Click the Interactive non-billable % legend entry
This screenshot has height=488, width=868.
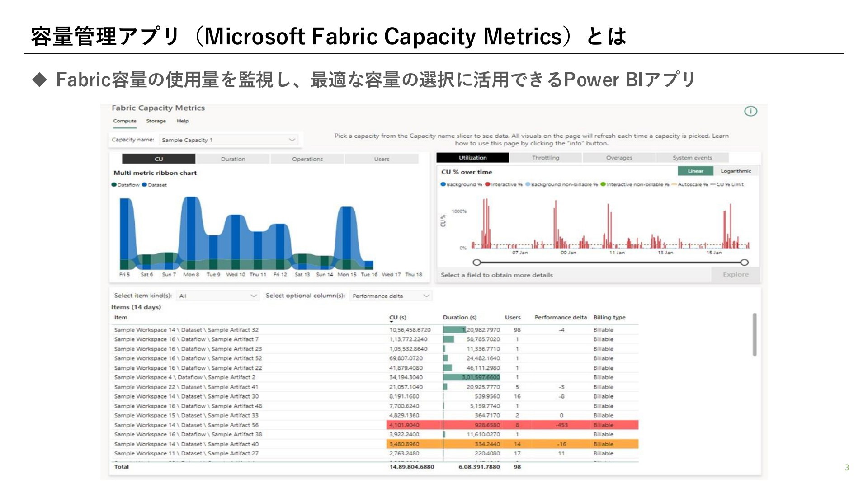click(x=635, y=184)
